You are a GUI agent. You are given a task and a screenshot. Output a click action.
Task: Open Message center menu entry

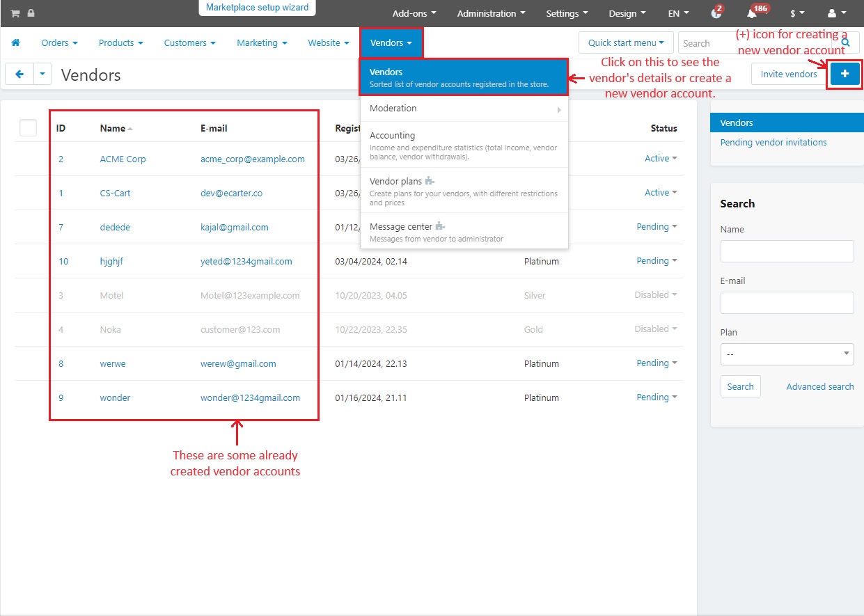464,232
